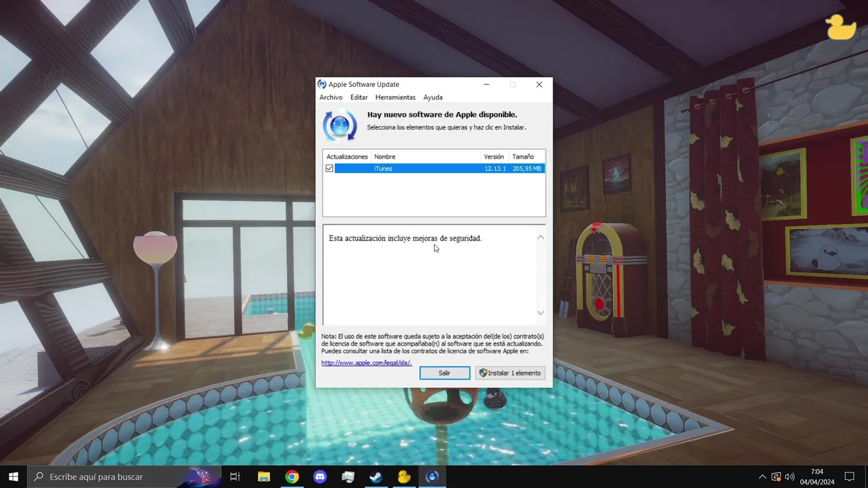Image resolution: width=868 pixels, height=488 pixels.
Task: Open the duck app from taskbar
Action: point(404,476)
